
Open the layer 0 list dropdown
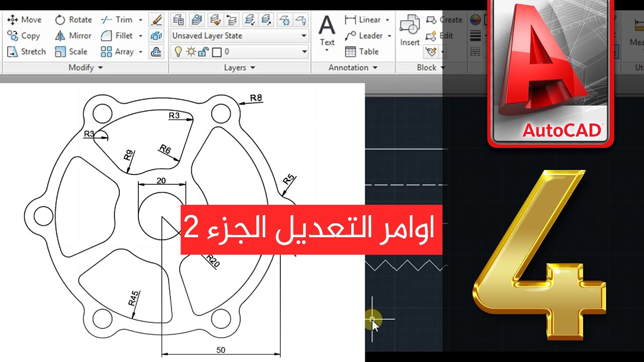pos(304,51)
